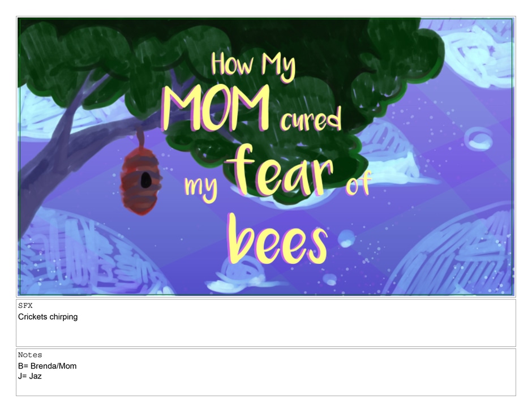The height and width of the screenshot is (412, 532).
Task: Click the word "of" after fear
Action: [x=358, y=185]
